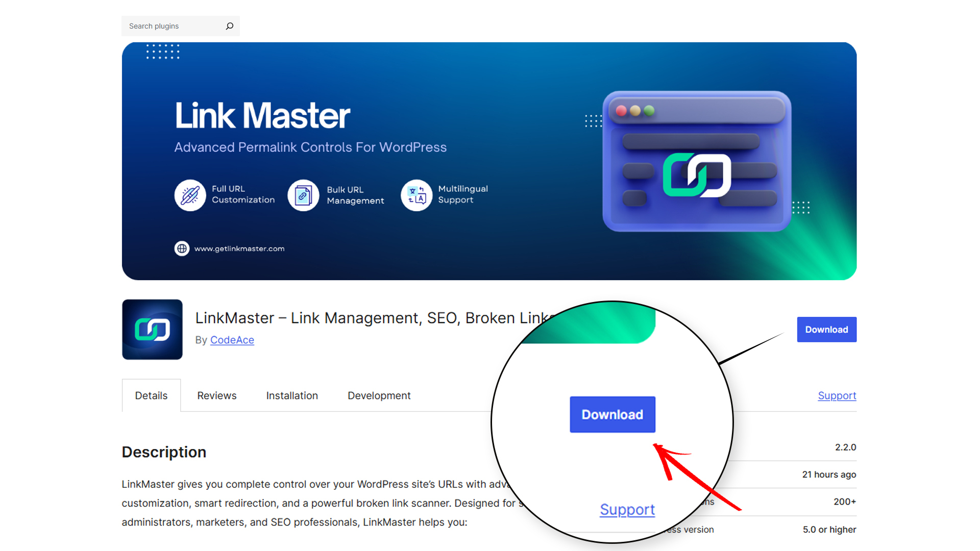Open the Development tab
This screenshot has width=980, height=551.
tap(379, 395)
